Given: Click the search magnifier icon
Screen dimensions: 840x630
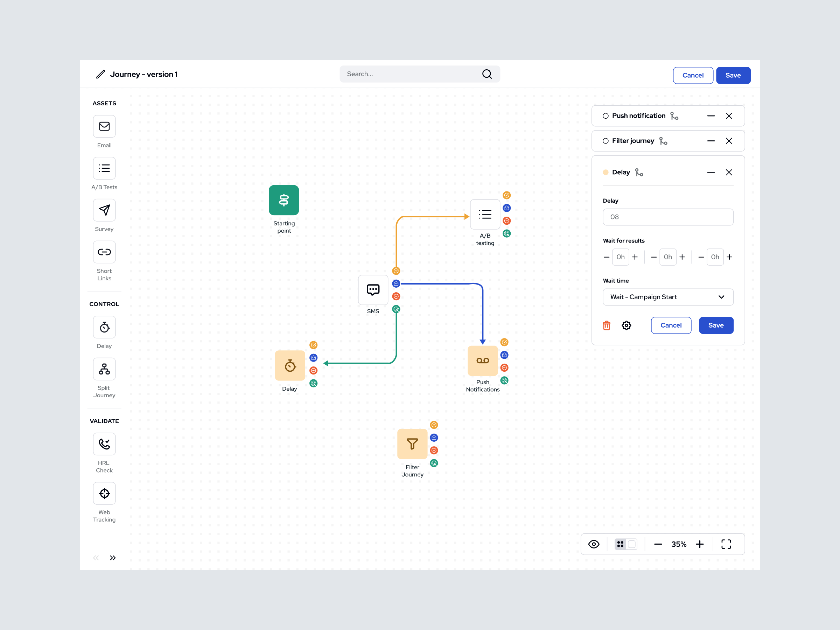Looking at the screenshot, I should pos(487,74).
